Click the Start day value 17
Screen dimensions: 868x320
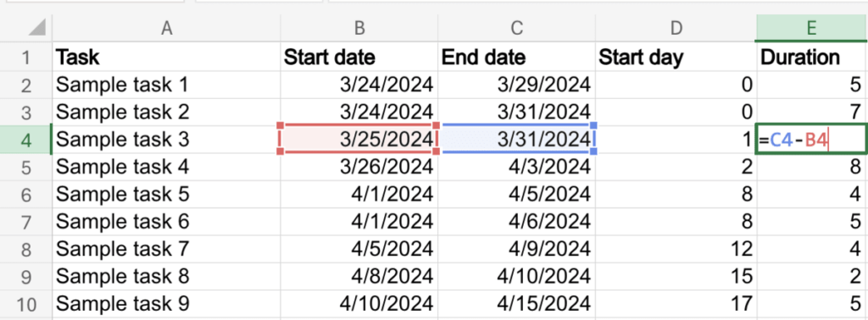676,303
